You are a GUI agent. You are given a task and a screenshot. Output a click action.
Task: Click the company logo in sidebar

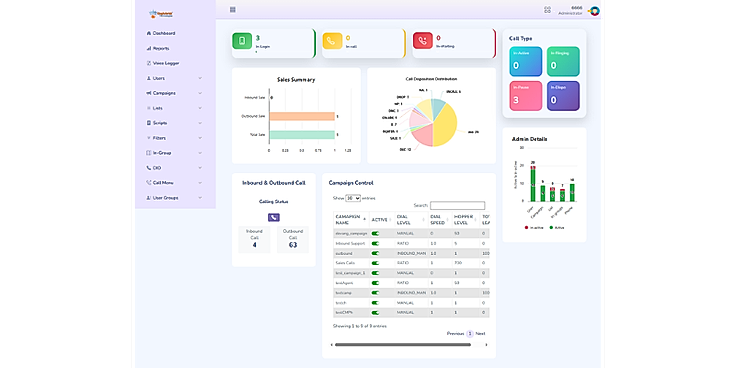161,14
